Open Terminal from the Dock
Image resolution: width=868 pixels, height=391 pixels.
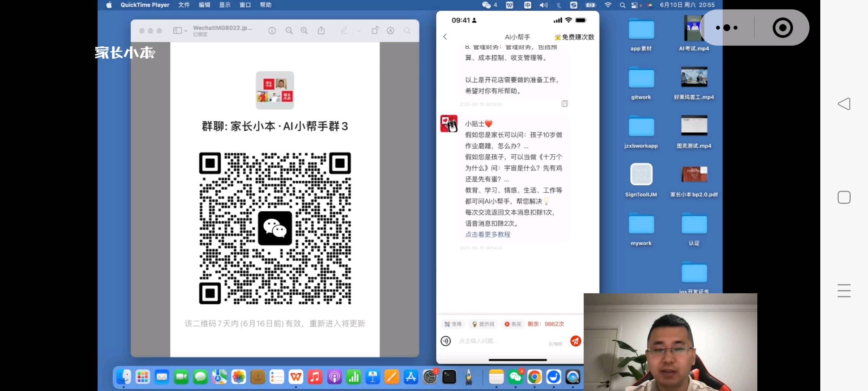point(449,377)
